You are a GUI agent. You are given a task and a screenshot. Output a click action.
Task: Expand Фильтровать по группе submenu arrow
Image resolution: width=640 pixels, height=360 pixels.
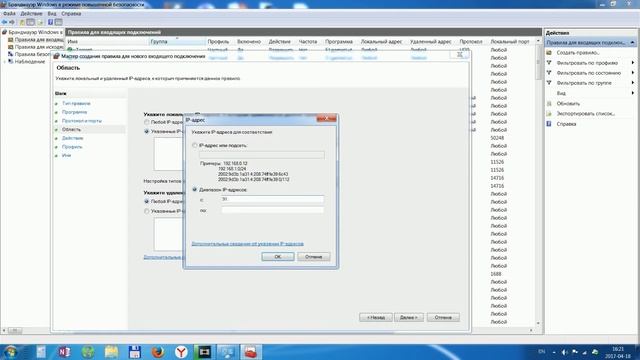633,83
